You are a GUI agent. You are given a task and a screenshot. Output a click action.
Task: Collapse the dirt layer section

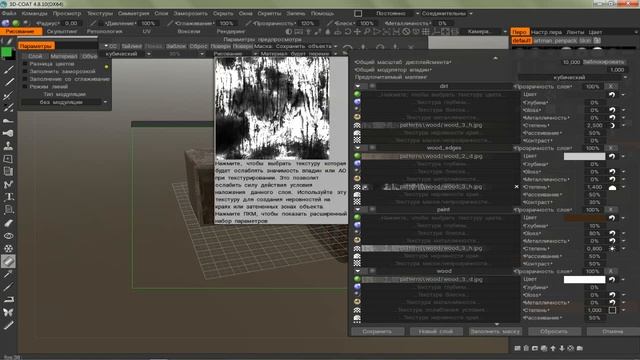[358, 86]
